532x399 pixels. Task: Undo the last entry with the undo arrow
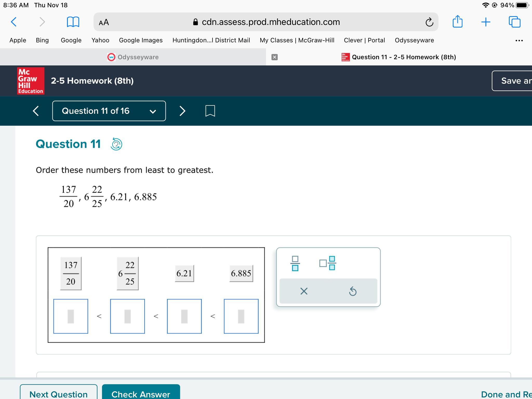tap(353, 291)
